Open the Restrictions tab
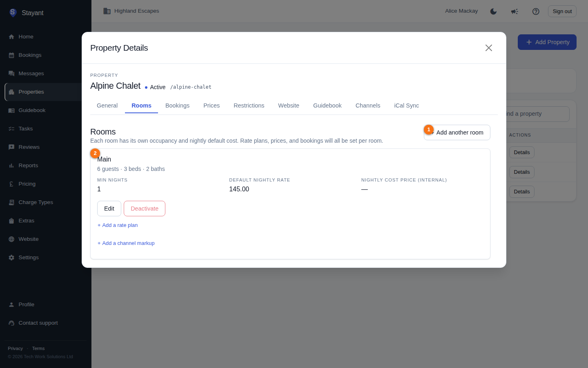The image size is (588, 368). coord(249,105)
